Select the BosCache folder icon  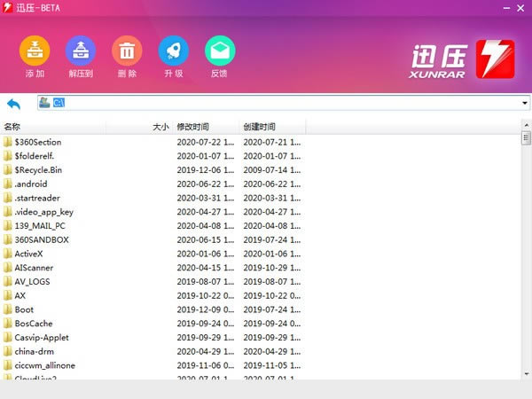(x=7, y=324)
